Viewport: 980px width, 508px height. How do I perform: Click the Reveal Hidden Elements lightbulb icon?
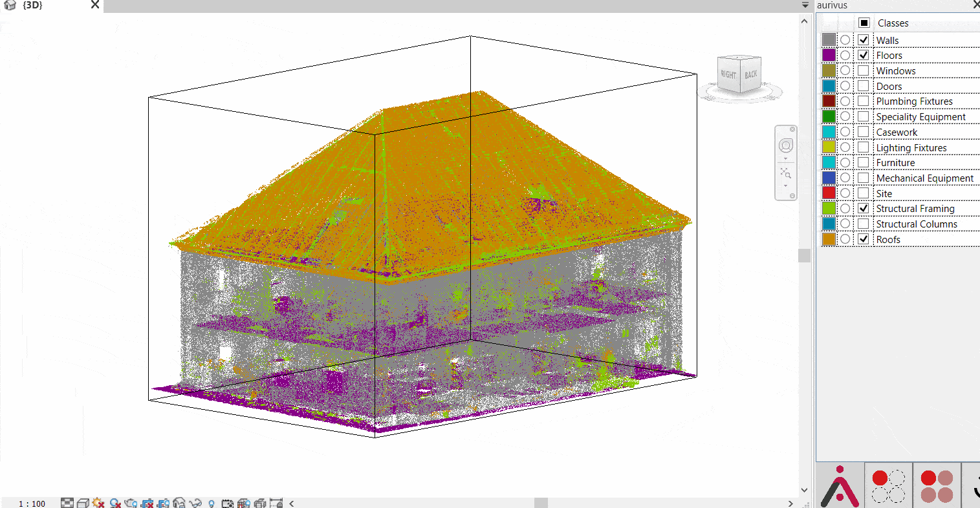tap(211, 503)
